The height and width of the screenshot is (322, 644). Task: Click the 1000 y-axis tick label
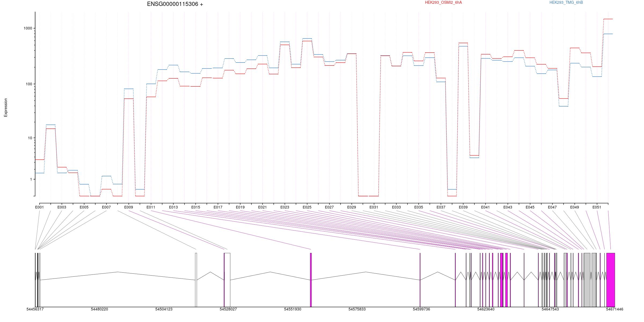(x=28, y=28)
